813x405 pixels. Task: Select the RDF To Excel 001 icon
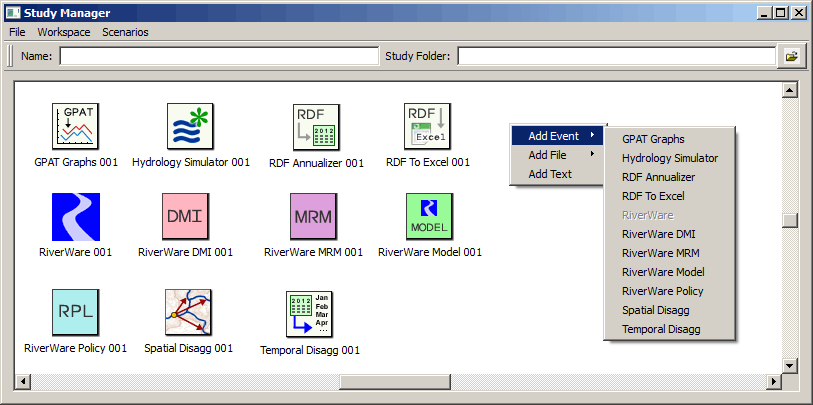point(427,126)
